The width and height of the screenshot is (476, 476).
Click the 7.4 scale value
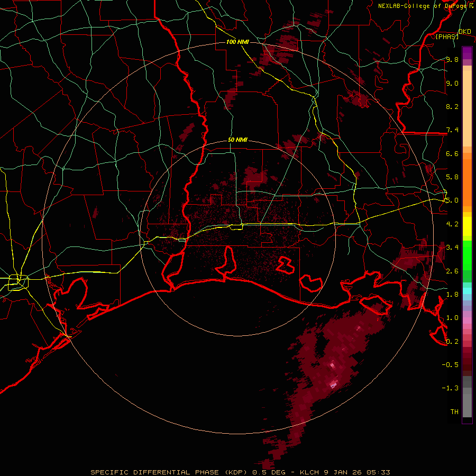tap(452, 130)
